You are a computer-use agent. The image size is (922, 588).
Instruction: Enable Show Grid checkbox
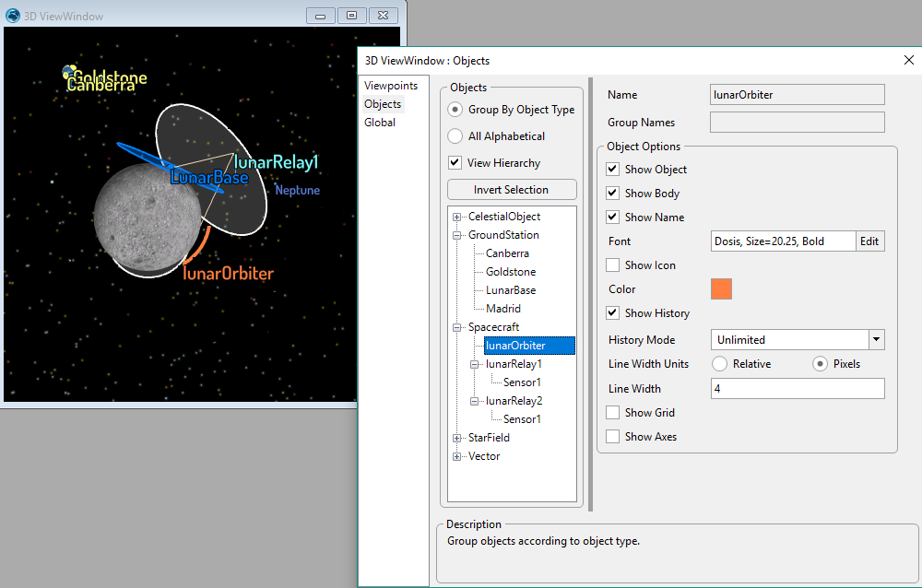click(x=613, y=413)
